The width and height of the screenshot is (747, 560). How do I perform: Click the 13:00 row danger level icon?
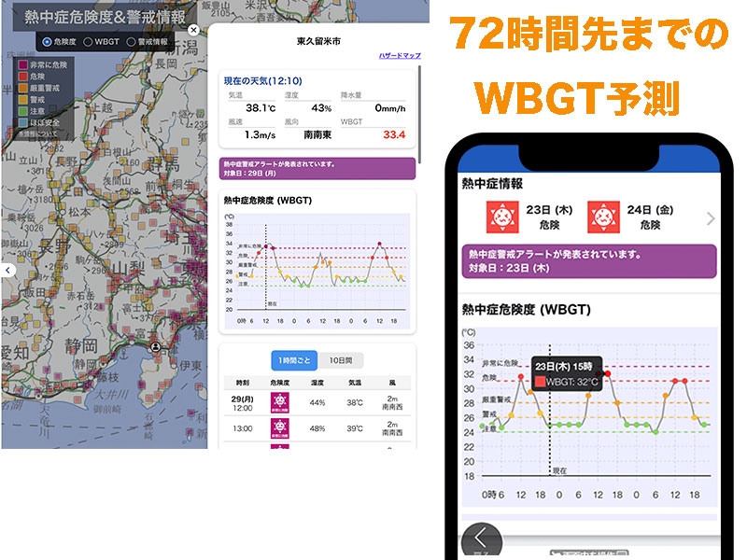tap(278, 428)
